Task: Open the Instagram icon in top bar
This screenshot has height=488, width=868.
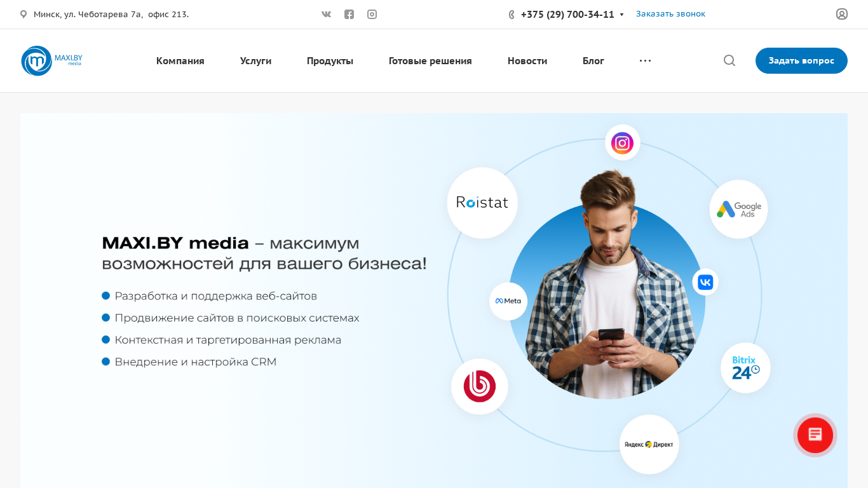Action: point(372,14)
